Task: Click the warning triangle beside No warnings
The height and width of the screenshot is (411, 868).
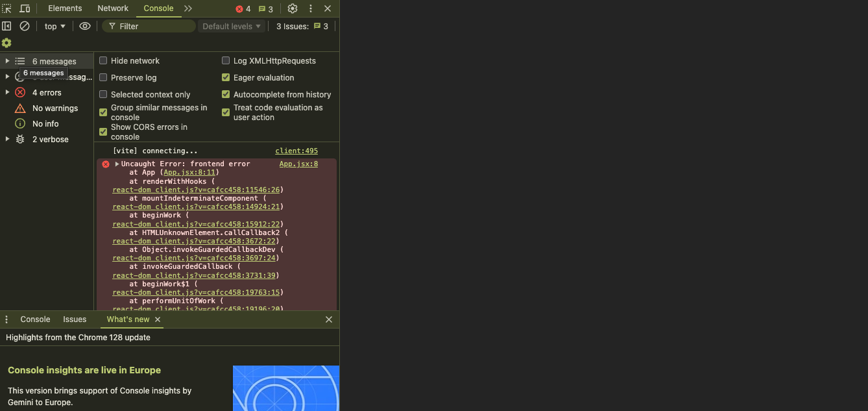Action: (20, 108)
